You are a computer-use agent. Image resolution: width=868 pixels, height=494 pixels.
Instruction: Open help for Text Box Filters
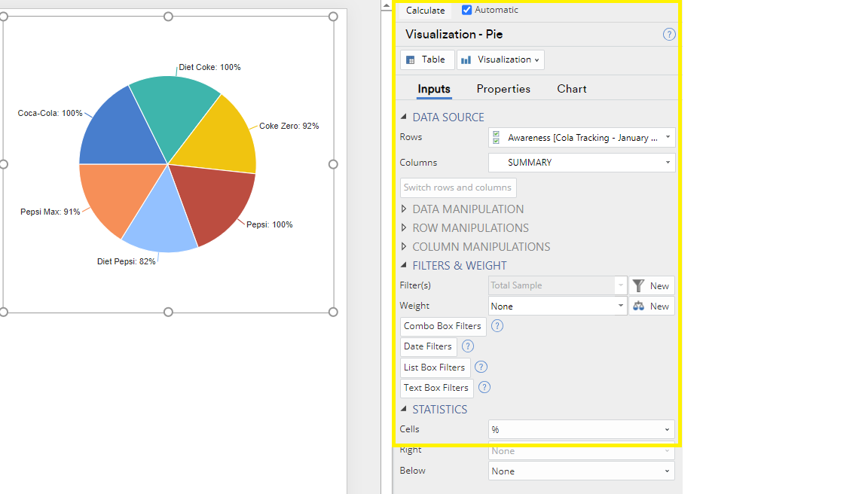(x=484, y=388)
